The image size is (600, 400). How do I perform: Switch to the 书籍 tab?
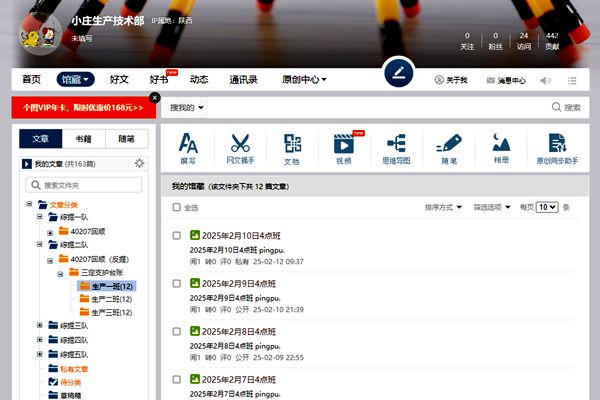[84, 139]
